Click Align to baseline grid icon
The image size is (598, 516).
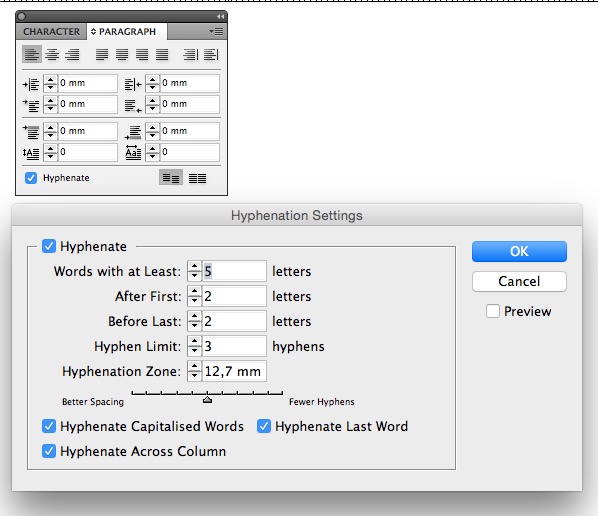point(198,178)
